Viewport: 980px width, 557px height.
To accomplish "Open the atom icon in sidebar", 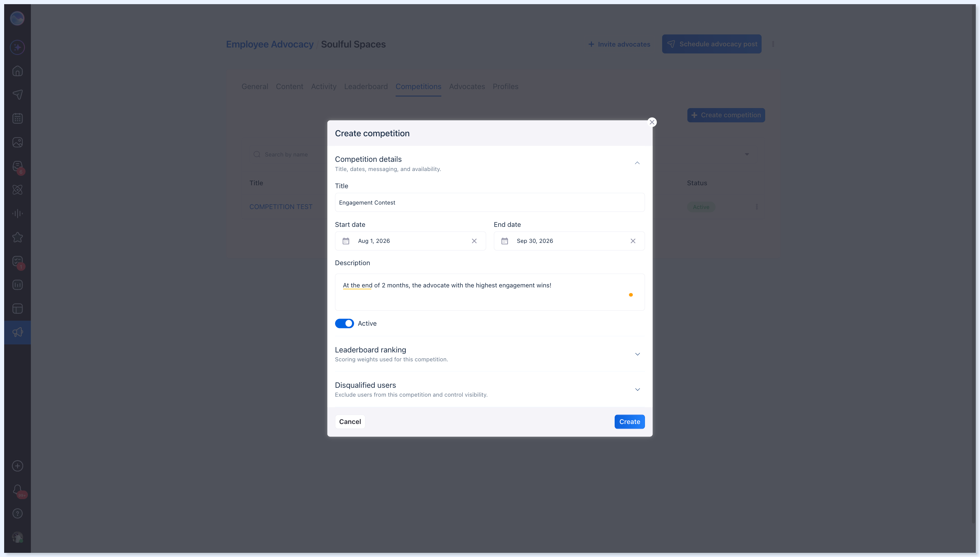I will [x=18, y=190].
